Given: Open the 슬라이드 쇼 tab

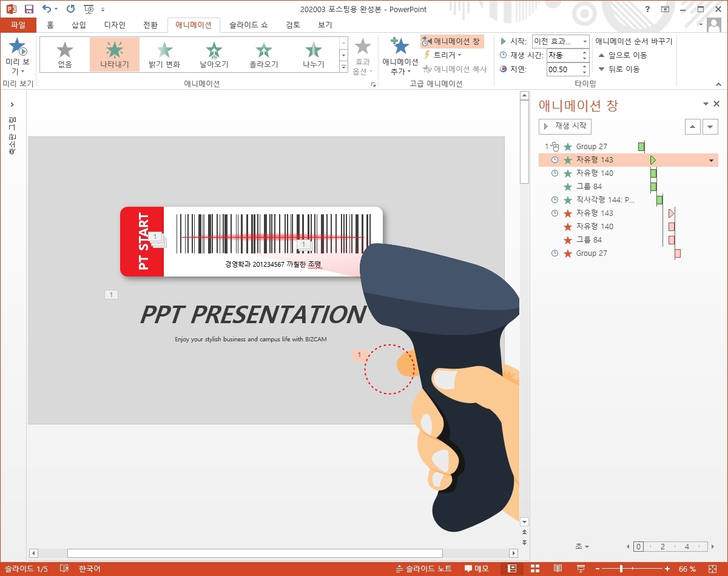Looking at the screenshot, I should point(248,25).
